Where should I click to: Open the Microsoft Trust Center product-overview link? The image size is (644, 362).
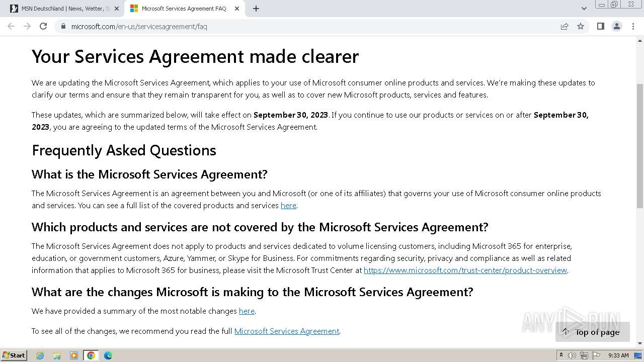pos(465,270)
